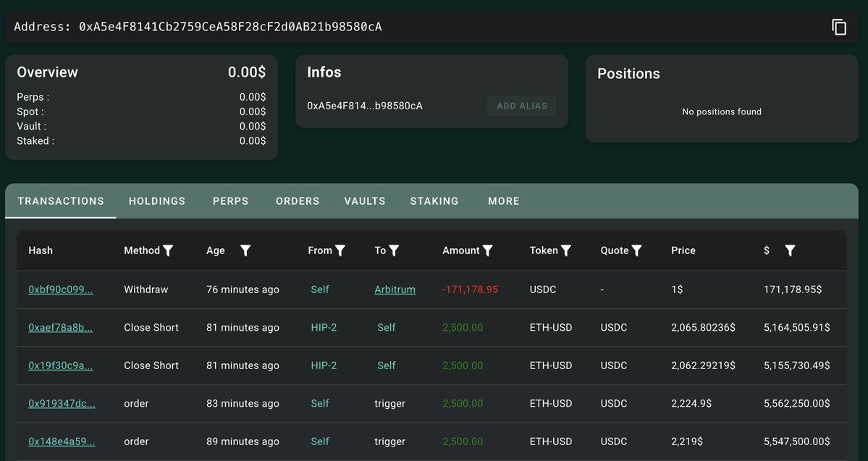Open the Staking tab
868x461 pixels.
pyautogui.click(x=434, y=201)
